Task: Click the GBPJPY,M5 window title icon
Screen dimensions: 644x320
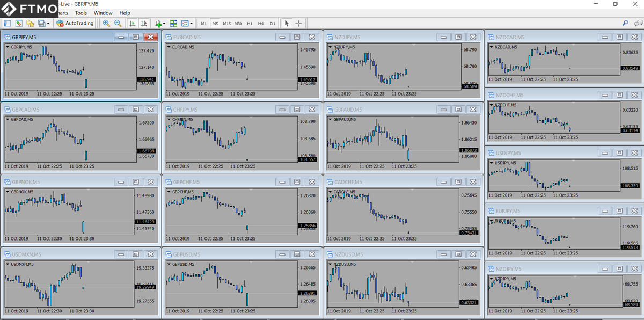Action: (8, 37)
